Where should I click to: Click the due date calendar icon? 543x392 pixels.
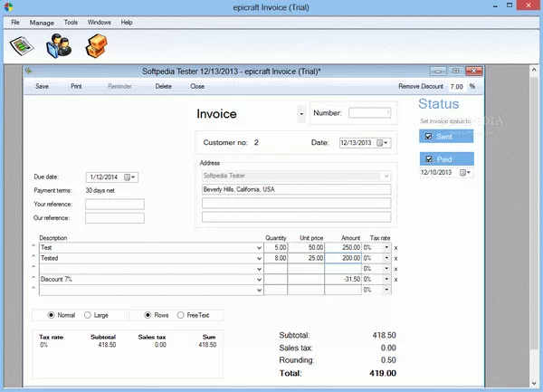point(128,177)
